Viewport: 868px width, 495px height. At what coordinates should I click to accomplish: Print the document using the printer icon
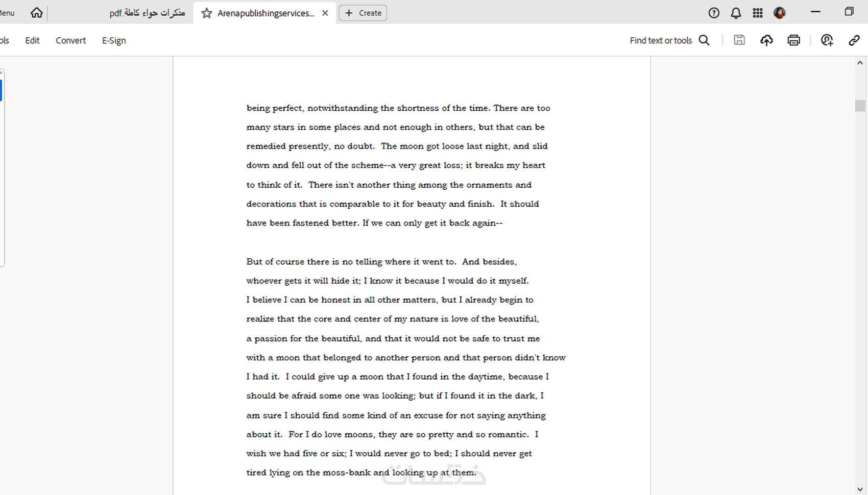[794, 40]
